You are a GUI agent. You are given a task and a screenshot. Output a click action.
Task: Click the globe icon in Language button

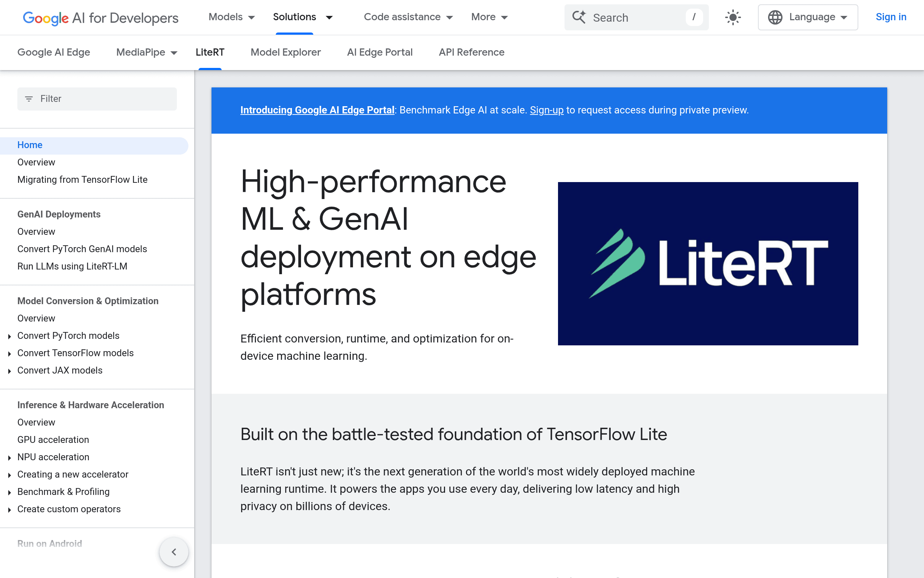[775, 18]
